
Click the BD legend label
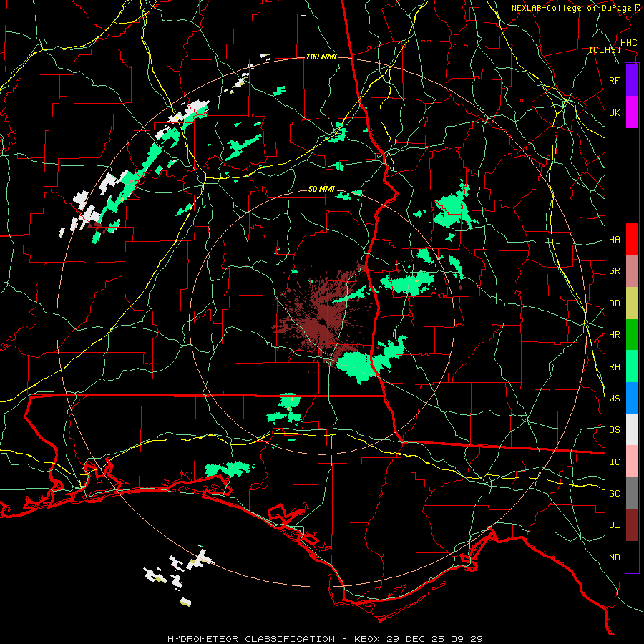pos(614,303)
